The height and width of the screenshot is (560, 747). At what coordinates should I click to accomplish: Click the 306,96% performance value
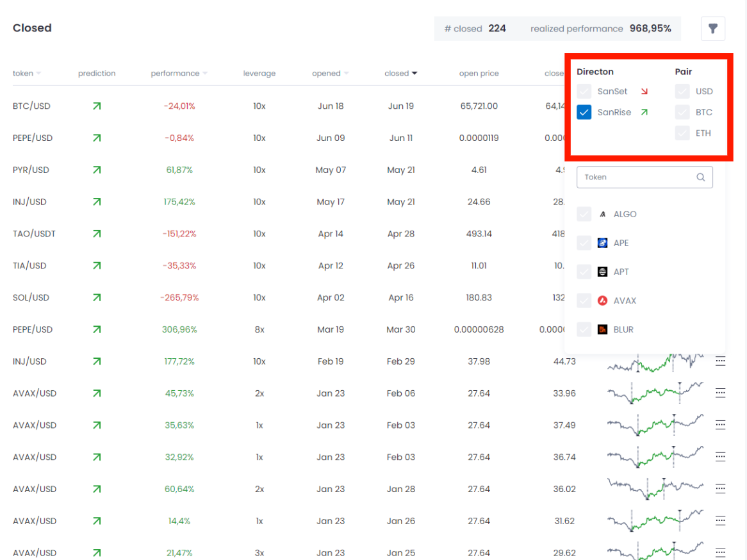(179, 330)
